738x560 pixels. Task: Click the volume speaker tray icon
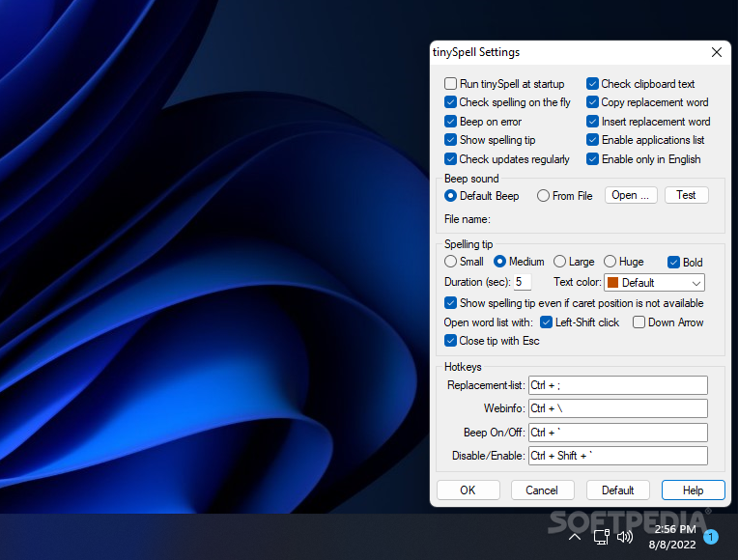click(x=625, y=537)
